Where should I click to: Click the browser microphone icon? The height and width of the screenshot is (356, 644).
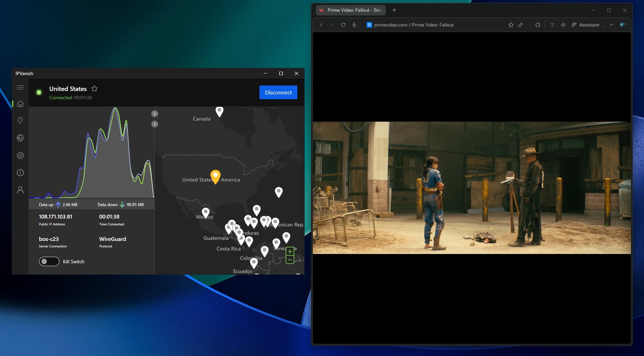point(354,25)
